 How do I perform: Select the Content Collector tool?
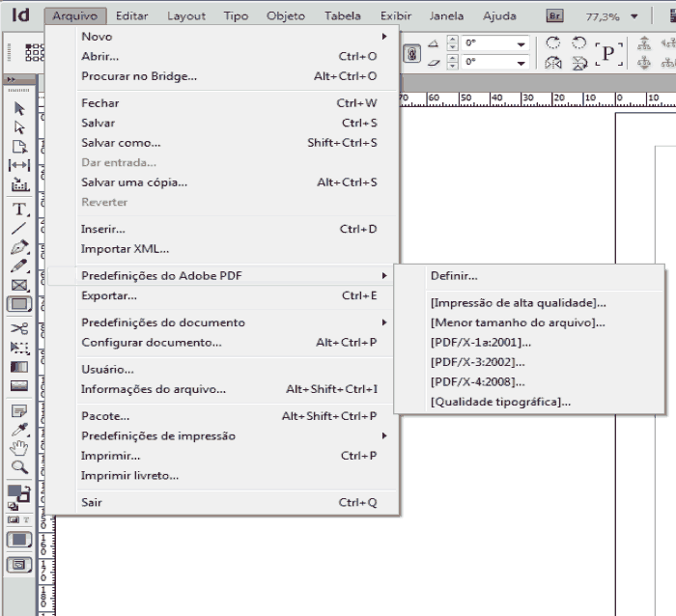[x=20, y=184]
